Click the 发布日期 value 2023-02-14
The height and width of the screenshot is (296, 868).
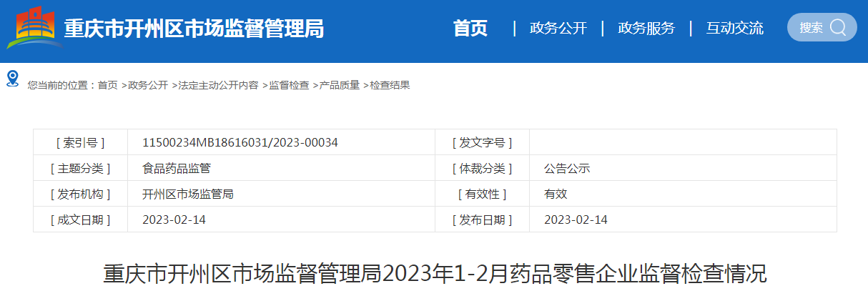point(576,219)
